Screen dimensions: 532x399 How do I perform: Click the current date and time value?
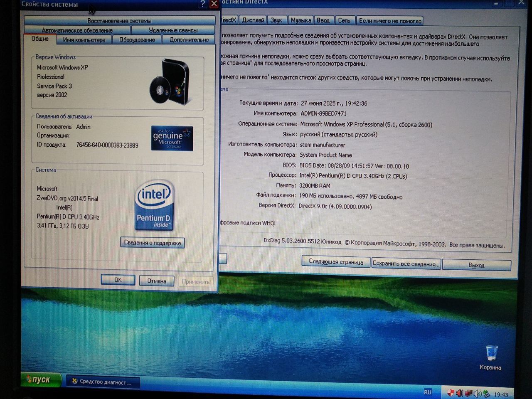[x=334, y=103]
